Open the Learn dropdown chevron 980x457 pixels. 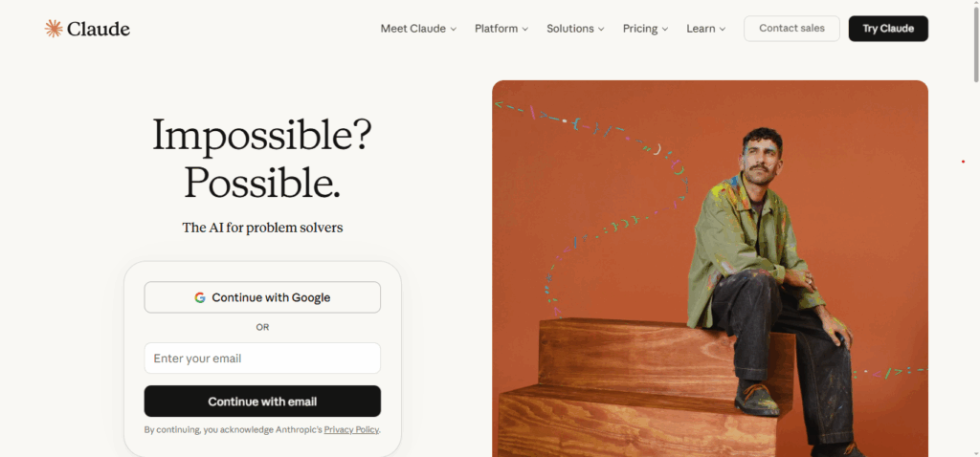tap(723, 30)
